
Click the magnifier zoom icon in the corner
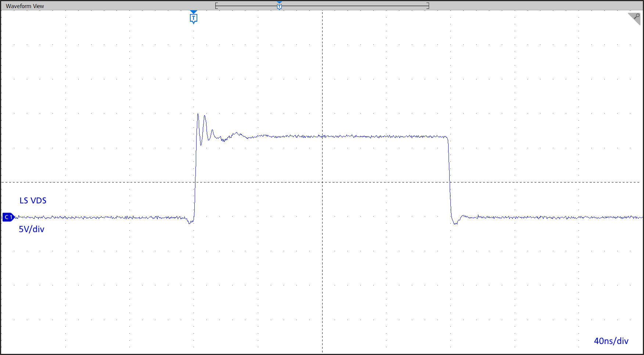click(635, 18)
